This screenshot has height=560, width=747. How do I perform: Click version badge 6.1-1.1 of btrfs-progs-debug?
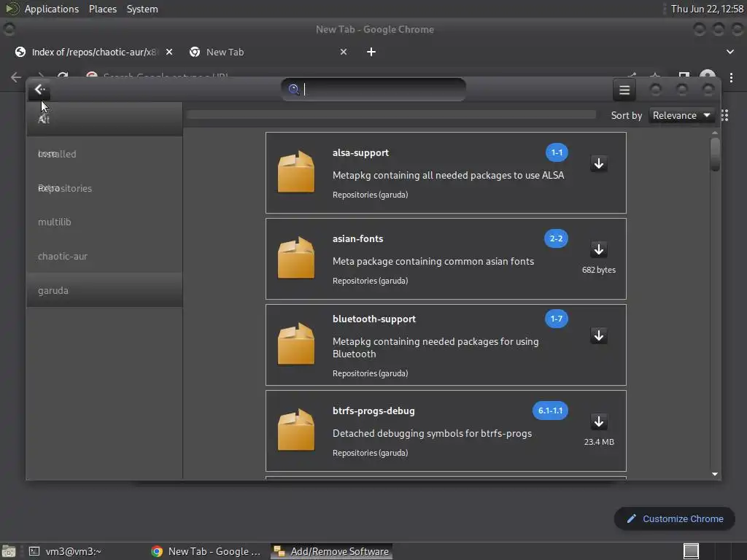coord(550,411)
